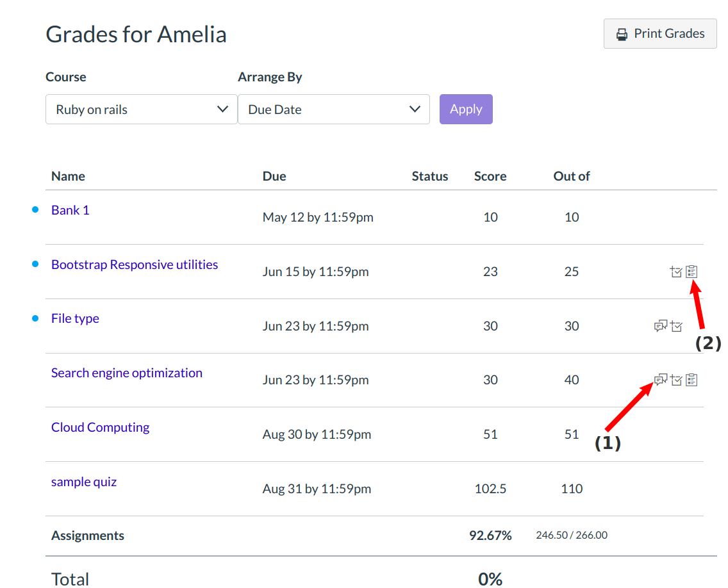Screen dimensions: 728x588
Task: Open the Bank 1 assignment link
Action: (x=70, y=210)
